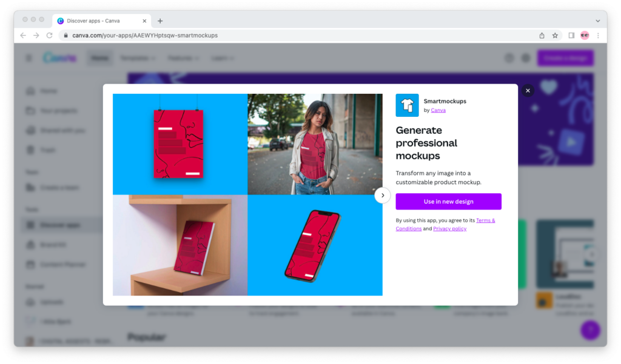Expand the Features header dropdown

click(x=183, y=58)
